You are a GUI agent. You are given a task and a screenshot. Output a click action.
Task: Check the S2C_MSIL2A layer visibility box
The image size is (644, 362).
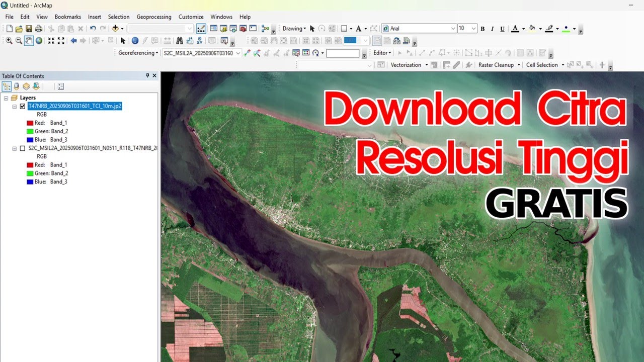pos(22,148)
